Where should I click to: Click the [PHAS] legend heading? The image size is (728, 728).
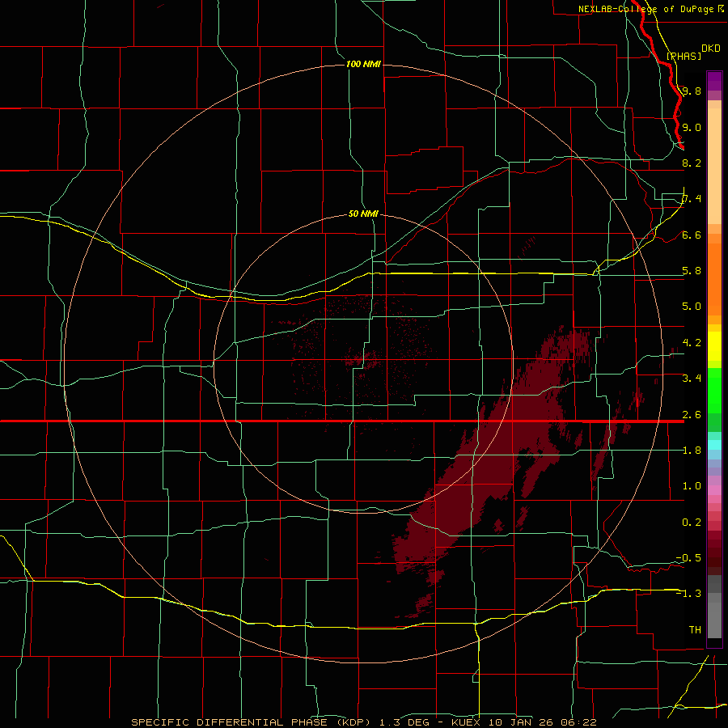pos(684,56)
